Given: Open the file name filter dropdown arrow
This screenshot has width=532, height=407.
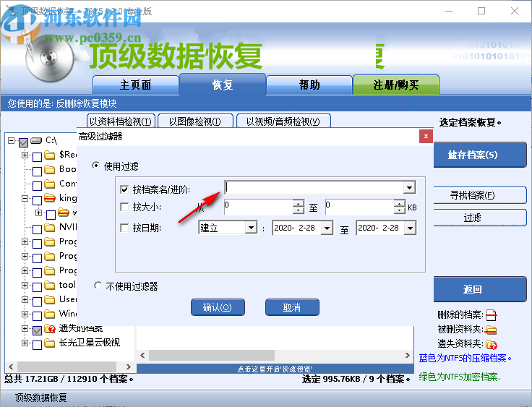Looking at the screenshot, I should (x=409, y=187).
